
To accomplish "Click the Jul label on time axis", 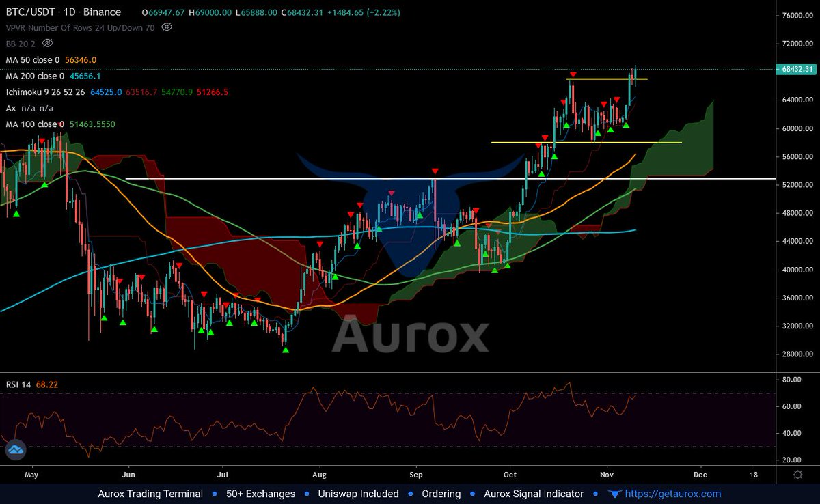I will pyautogui.click(x=223, y=474).
